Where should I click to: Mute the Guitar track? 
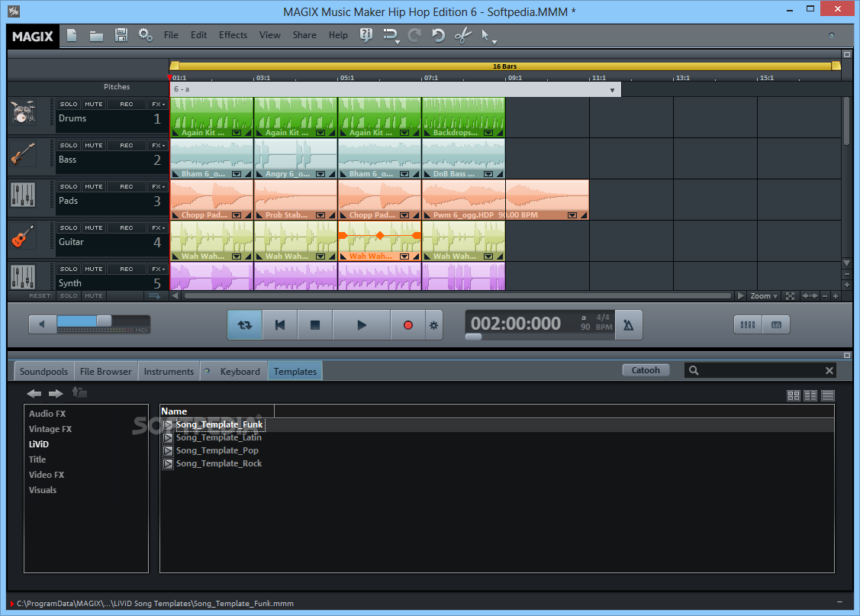94,227
